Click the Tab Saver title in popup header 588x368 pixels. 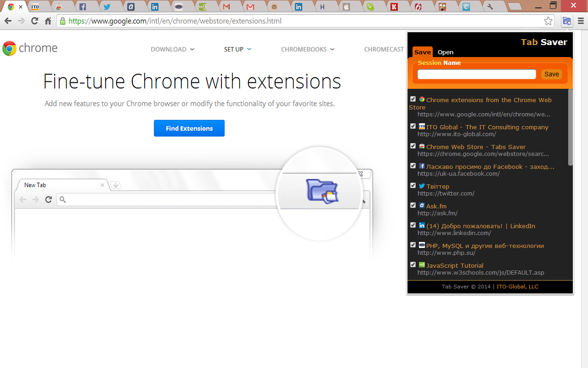click(x=544, y=42)
